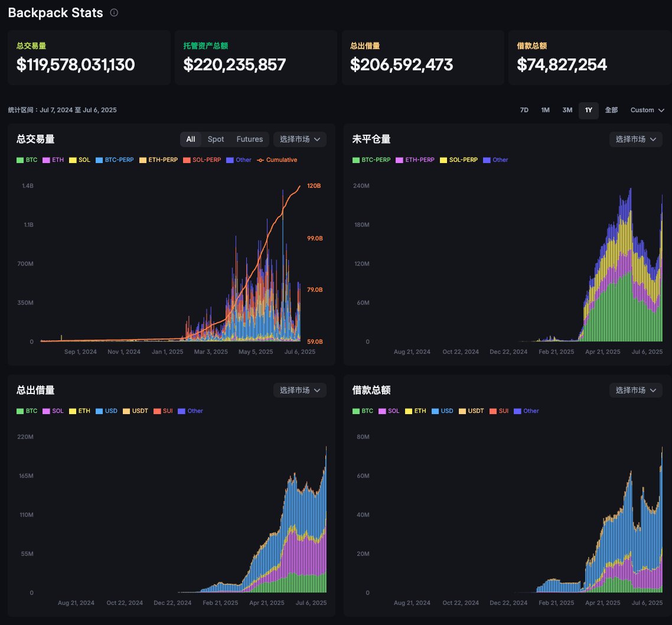Click the total volume value $119,578,031,130
The height and width of the screenshot is (625, 672).
(76, 65)
